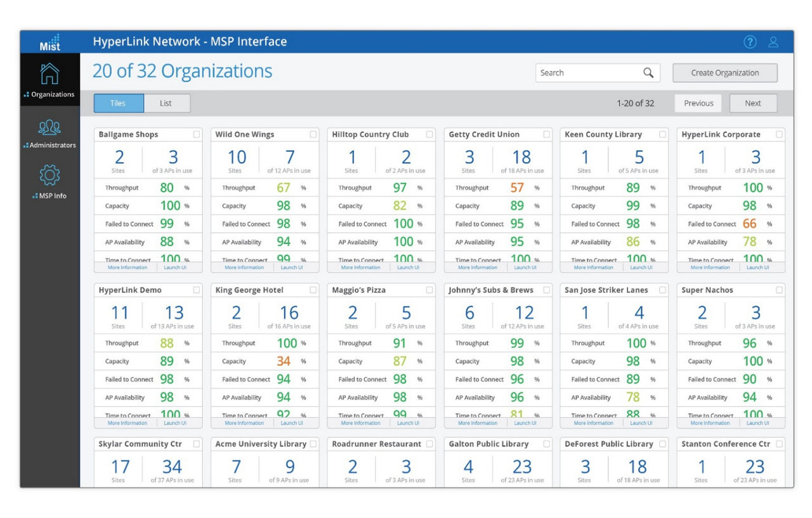Click the search magnifier icon
This screenshot has width=812, height=518.
(648, 72)
